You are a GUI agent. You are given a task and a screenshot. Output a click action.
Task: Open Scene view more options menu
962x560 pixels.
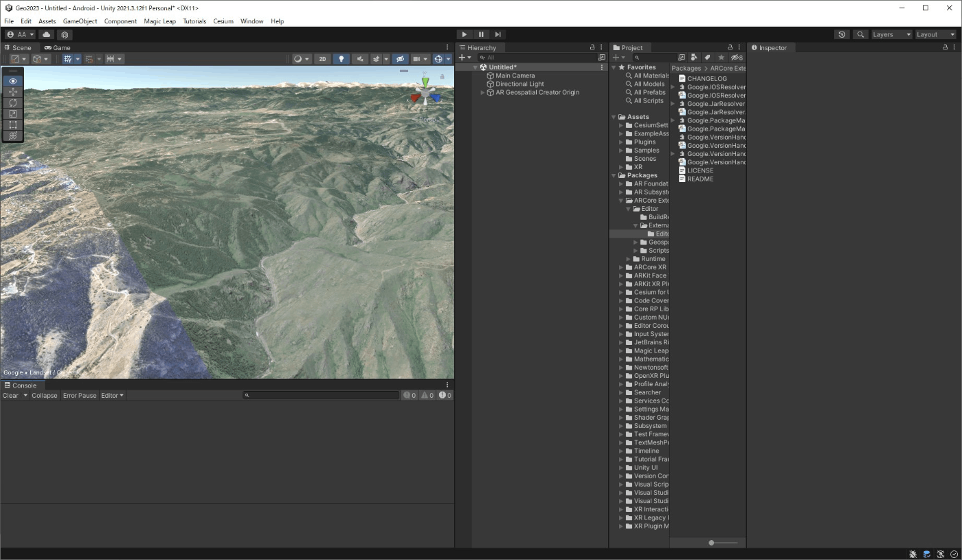coord(447,47)
